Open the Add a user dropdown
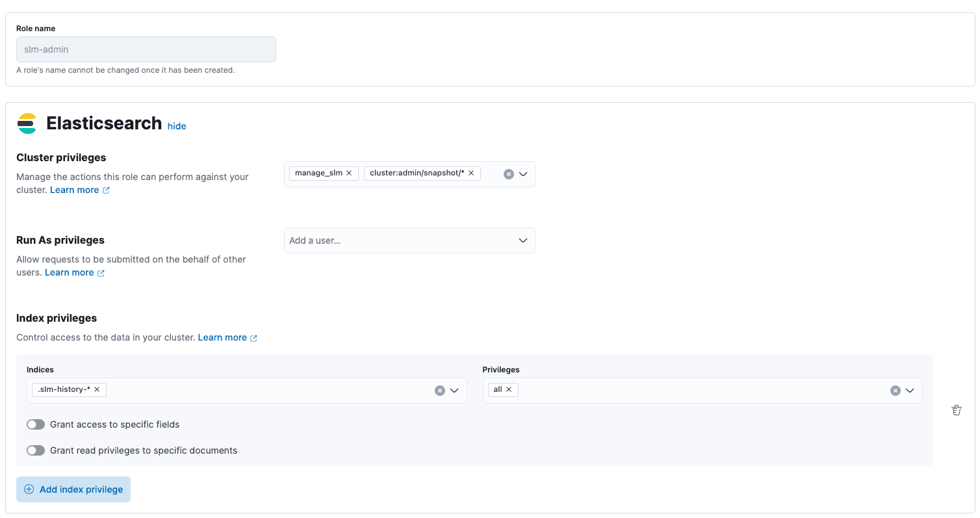The height and width of the screenshot is (518, 980). point(523,240)
